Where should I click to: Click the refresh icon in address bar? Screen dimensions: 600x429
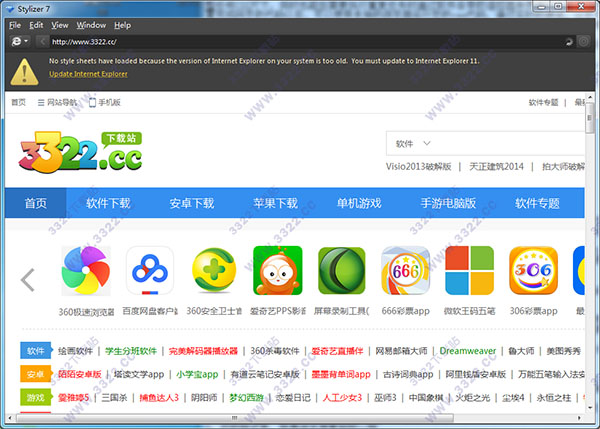tap(569, 42)
